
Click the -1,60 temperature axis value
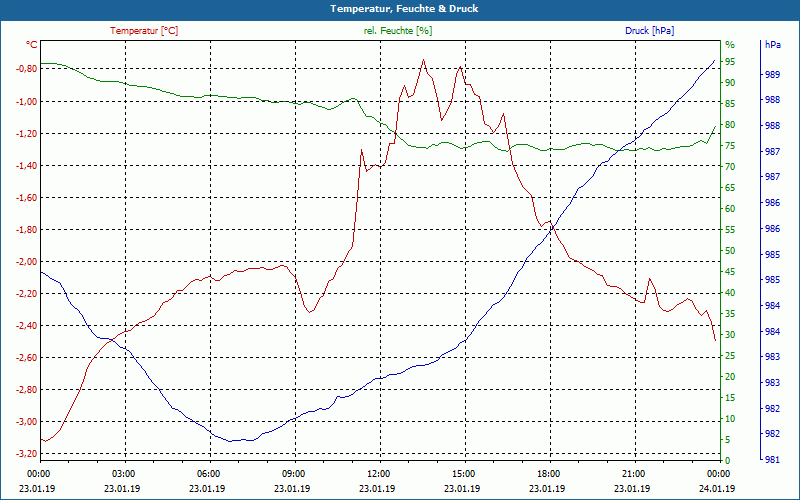tap(25, 197)
